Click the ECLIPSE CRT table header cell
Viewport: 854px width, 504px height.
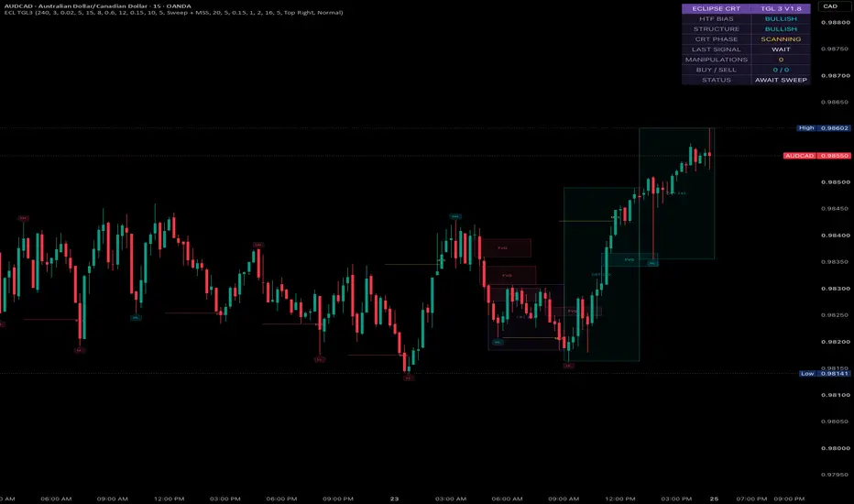[x=716, y=9]
